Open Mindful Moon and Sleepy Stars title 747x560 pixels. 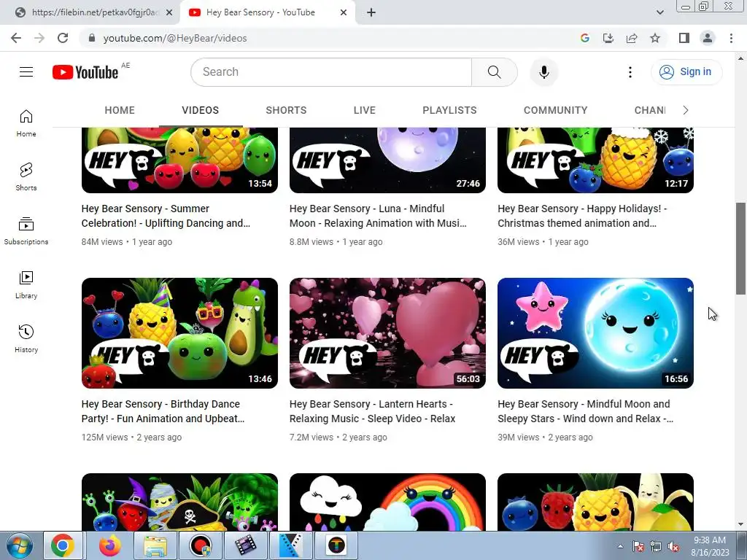(586, 411)
